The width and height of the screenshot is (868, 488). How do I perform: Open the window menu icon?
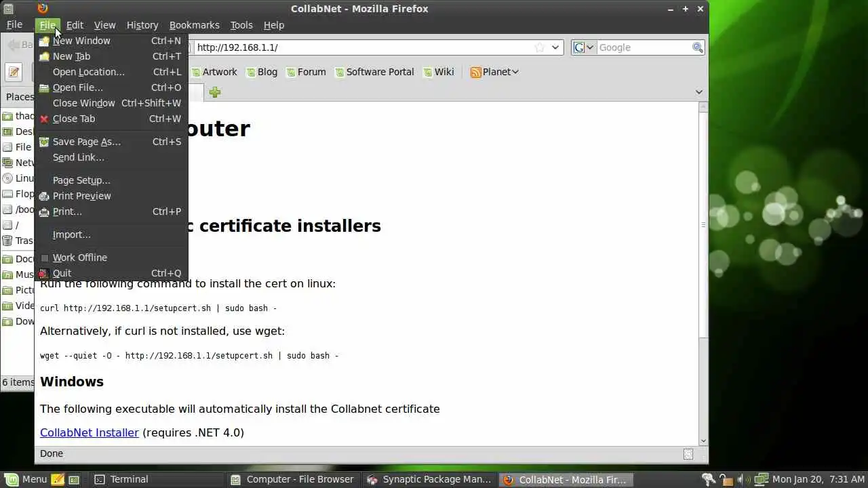(x=7, y=8)
